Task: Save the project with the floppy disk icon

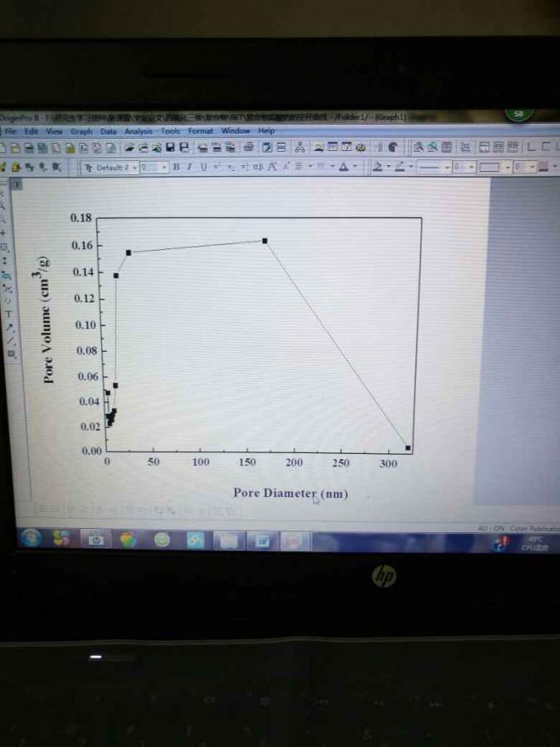Action: coord(170,148)
